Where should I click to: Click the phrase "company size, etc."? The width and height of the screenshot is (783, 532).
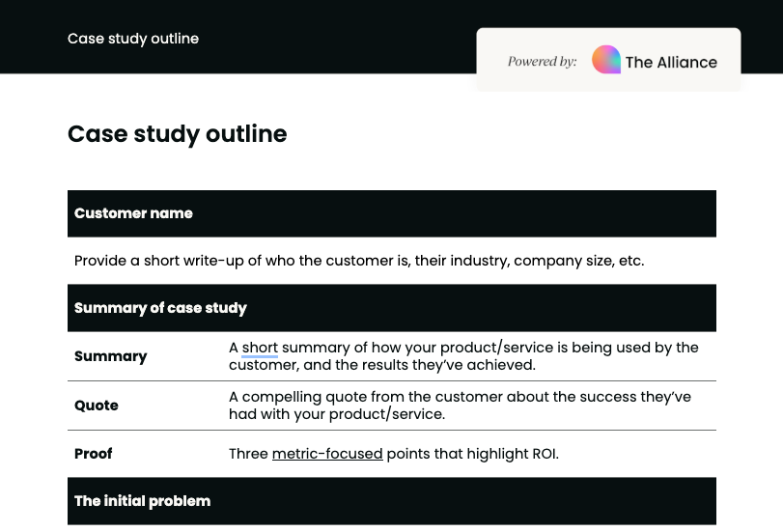point(579,261)
